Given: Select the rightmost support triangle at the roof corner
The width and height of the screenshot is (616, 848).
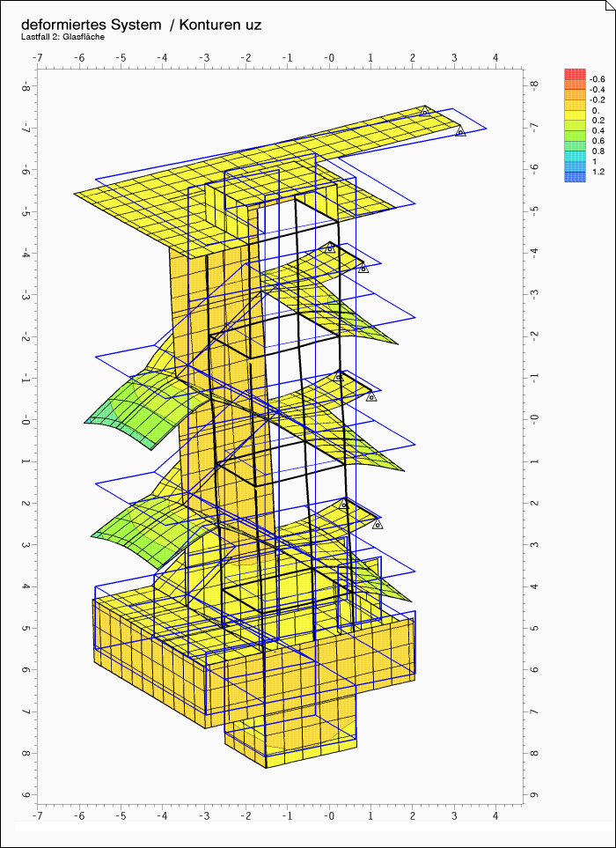Looking at the screenshot, I should point(460,131).
